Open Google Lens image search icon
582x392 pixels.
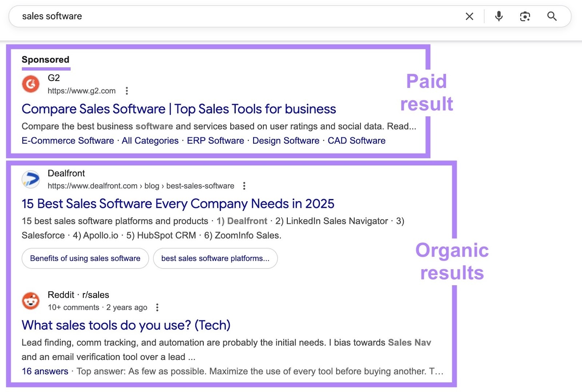525,16
